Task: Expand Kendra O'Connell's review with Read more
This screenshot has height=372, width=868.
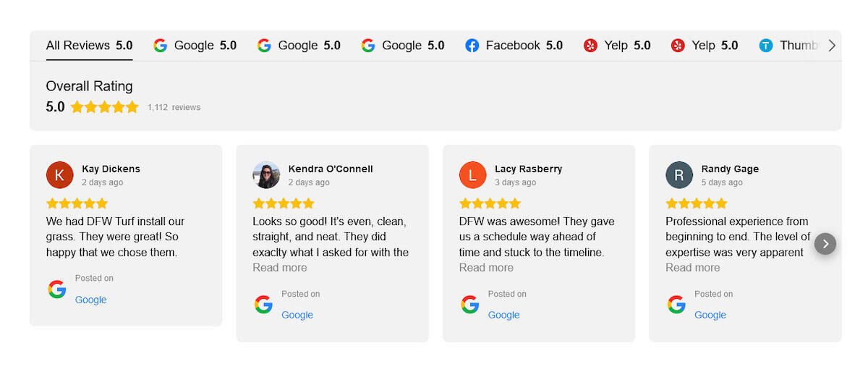Action: tap(280, 268)
